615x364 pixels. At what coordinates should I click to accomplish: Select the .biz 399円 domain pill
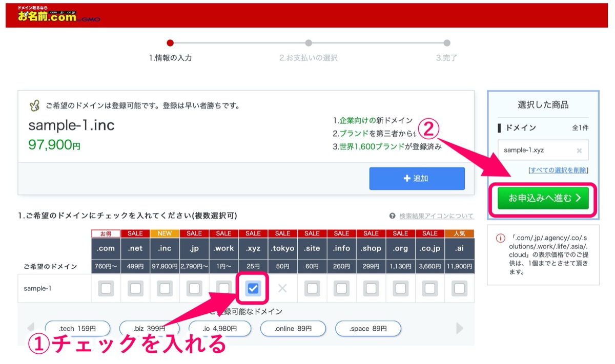[149, 329]
